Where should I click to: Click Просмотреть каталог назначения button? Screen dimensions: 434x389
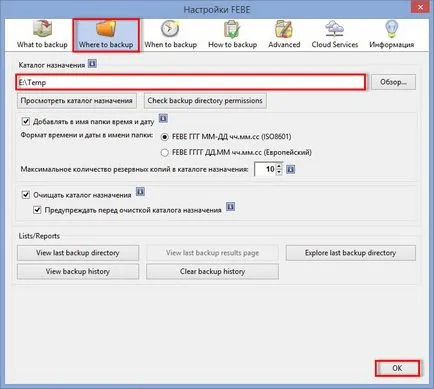[x=77, y=101]
